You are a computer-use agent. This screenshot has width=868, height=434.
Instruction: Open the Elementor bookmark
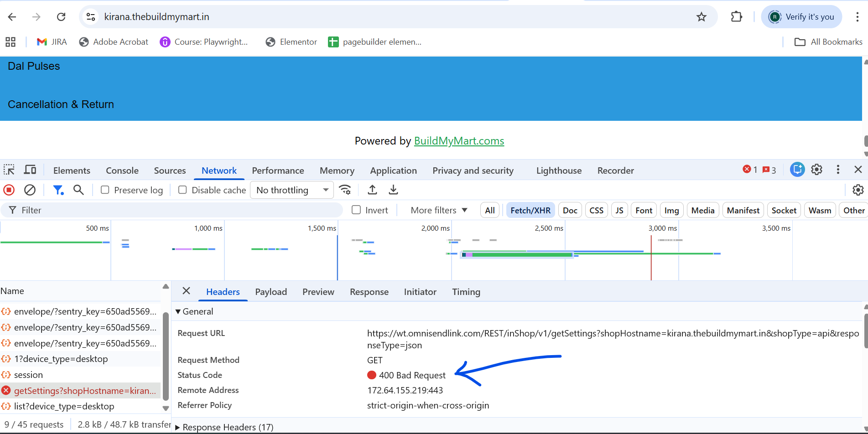click(x=291, y=42)
